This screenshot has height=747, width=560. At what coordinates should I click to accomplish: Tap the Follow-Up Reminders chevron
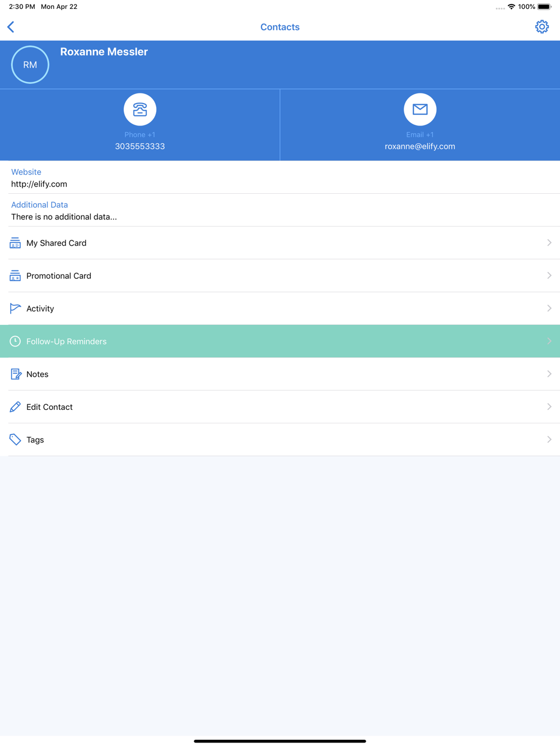pyautogui.click(x=549, y=341)
